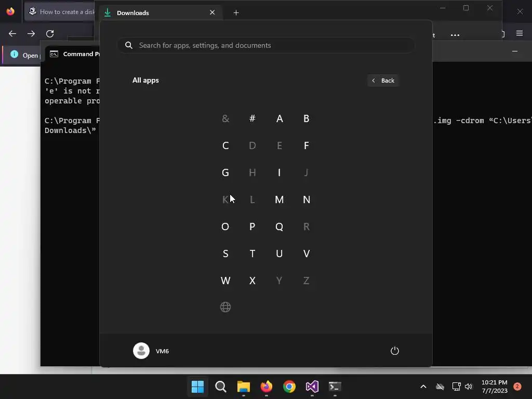Open the power options menu
Image resolution: width=532 pixels, height=399 pixels.
(x=395, y=351)
